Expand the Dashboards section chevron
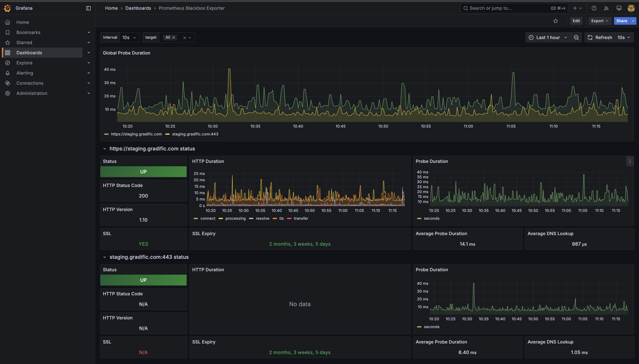Image resolution: width=639 pixels, height=364 pixels. [89, 53]
